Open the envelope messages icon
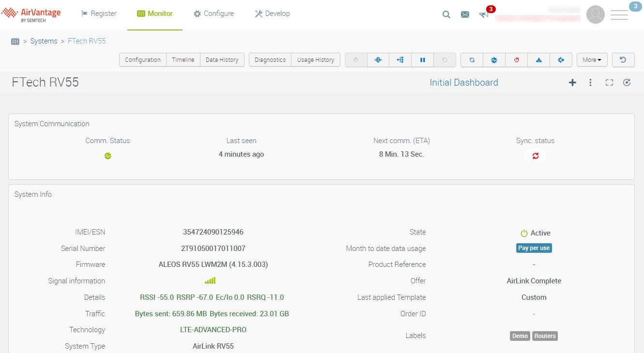 (x=465, y=15)
